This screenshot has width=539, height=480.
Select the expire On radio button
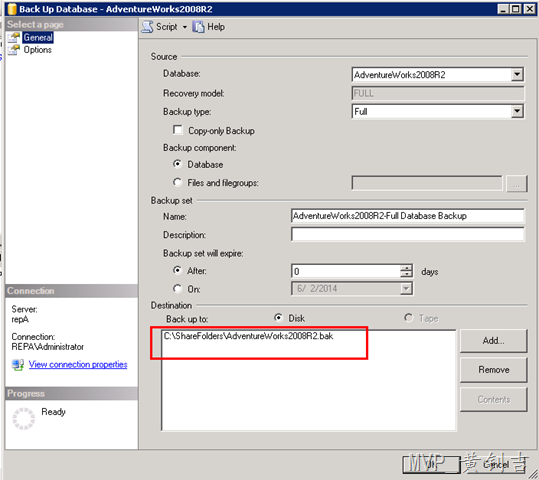(177, 288)
